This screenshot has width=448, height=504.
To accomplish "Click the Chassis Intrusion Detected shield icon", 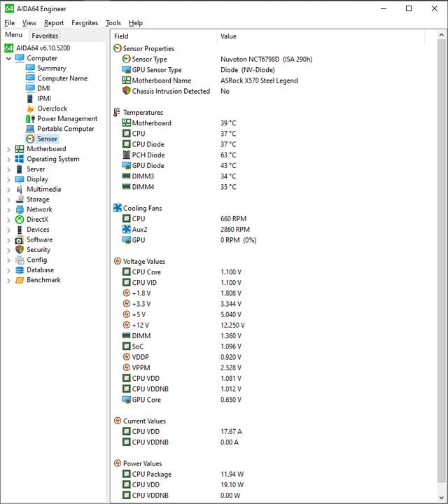I will click(x=126, y=91).
